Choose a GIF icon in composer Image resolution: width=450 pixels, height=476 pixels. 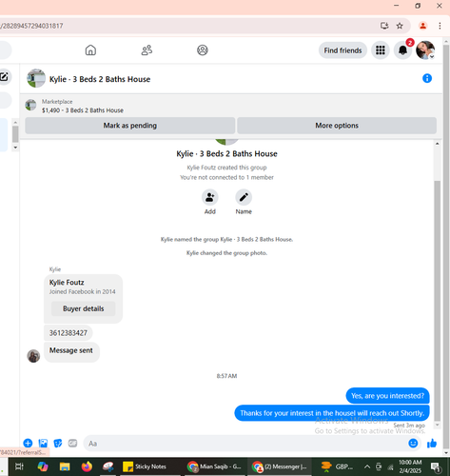72,444
